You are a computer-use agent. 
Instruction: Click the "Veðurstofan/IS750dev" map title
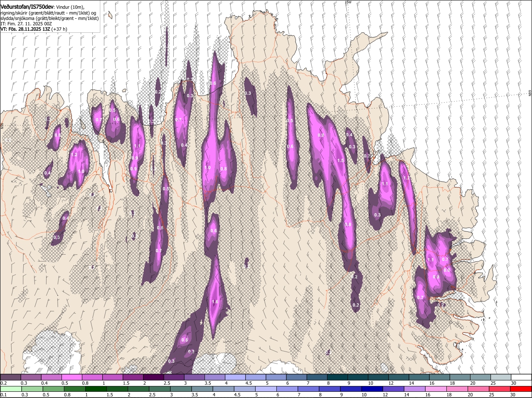(x=27, y=7)
